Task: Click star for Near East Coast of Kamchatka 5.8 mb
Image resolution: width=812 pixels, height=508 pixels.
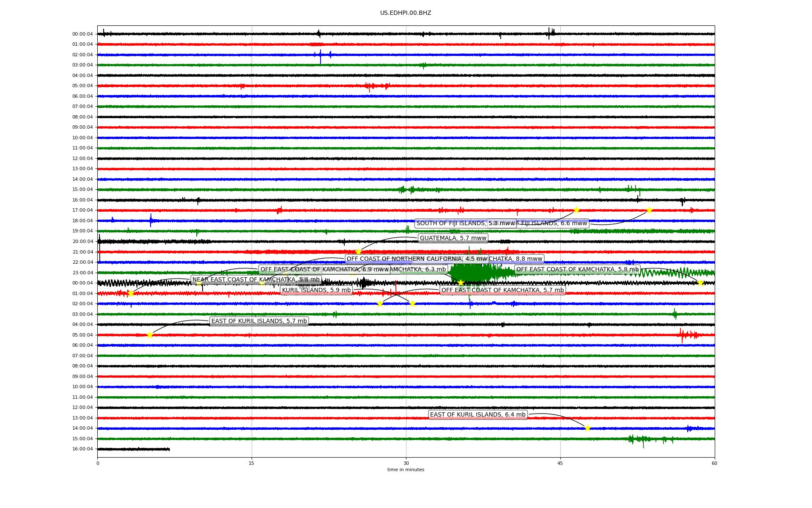Action: coord(131,293)
